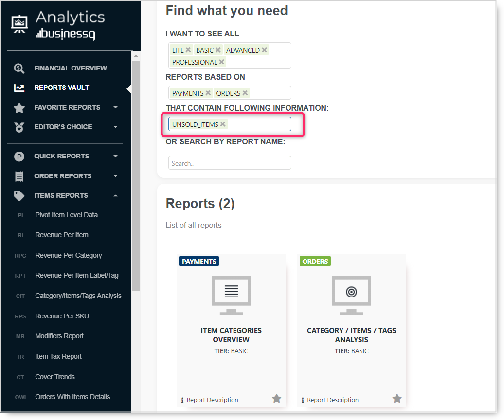504x420 pixels.
Task: Remove the PAYMENTS filter tag
Action: [x=208, y=93]
